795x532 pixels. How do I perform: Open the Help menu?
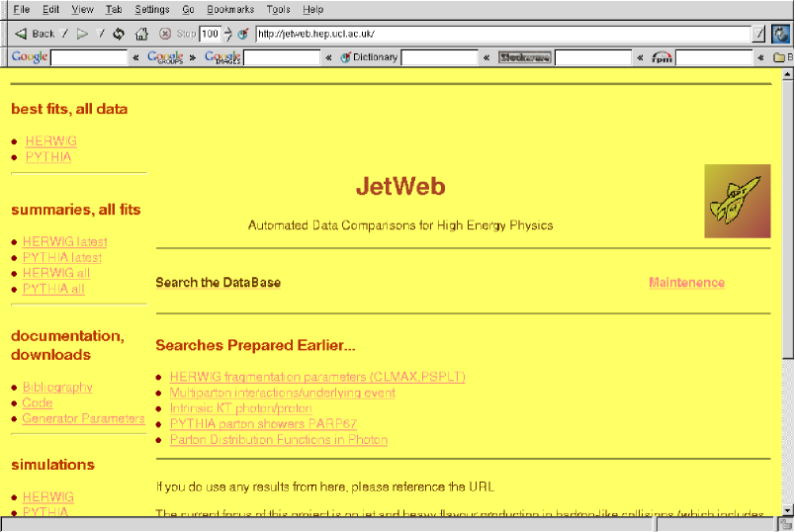coord(312,9)
